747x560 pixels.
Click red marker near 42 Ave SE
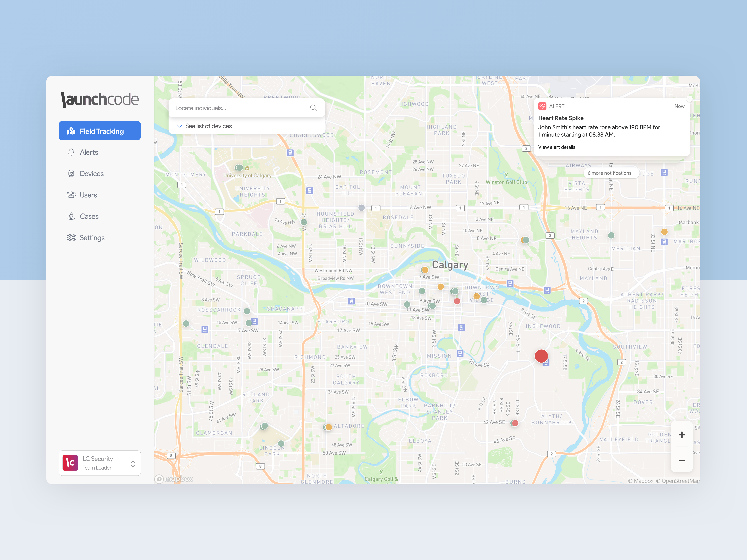[x=515, y=423]
